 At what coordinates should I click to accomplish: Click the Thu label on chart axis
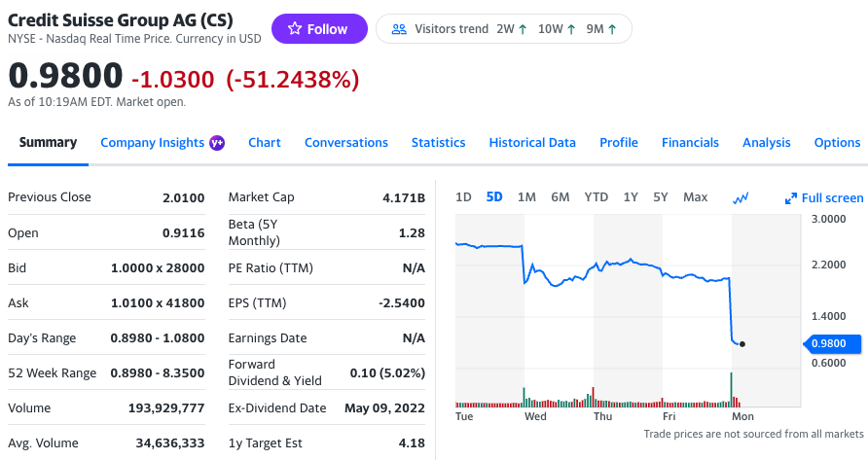tap(603, 416)
